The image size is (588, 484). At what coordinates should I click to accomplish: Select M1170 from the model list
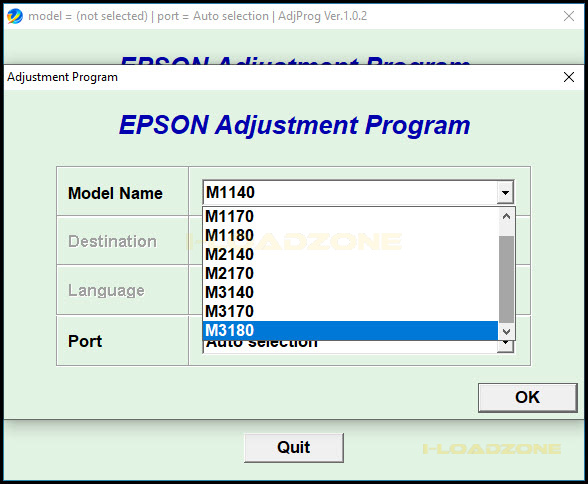click(x=350, y=216)
